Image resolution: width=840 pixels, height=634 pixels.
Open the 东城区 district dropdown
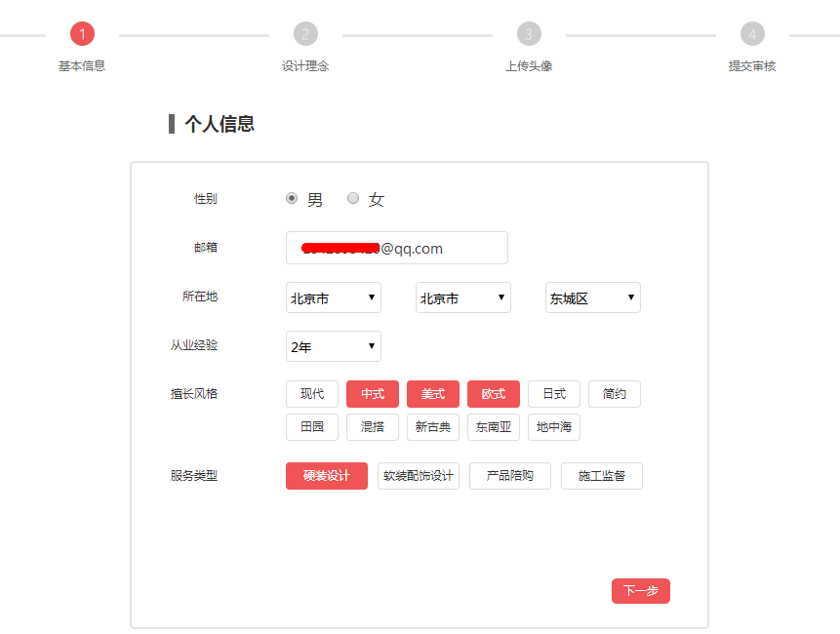592,297
